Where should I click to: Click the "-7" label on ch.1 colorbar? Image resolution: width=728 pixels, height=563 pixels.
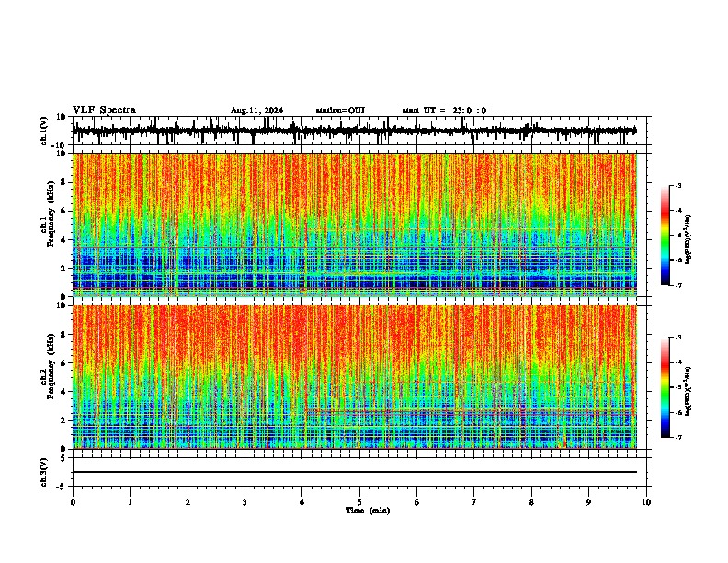coord(678,285)
